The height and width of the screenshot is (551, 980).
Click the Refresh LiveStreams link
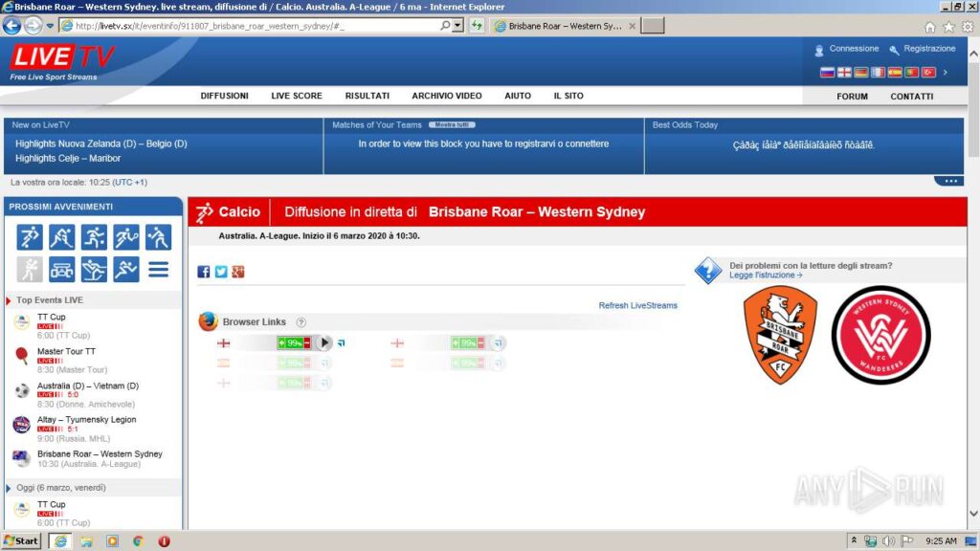pos(637,306)
